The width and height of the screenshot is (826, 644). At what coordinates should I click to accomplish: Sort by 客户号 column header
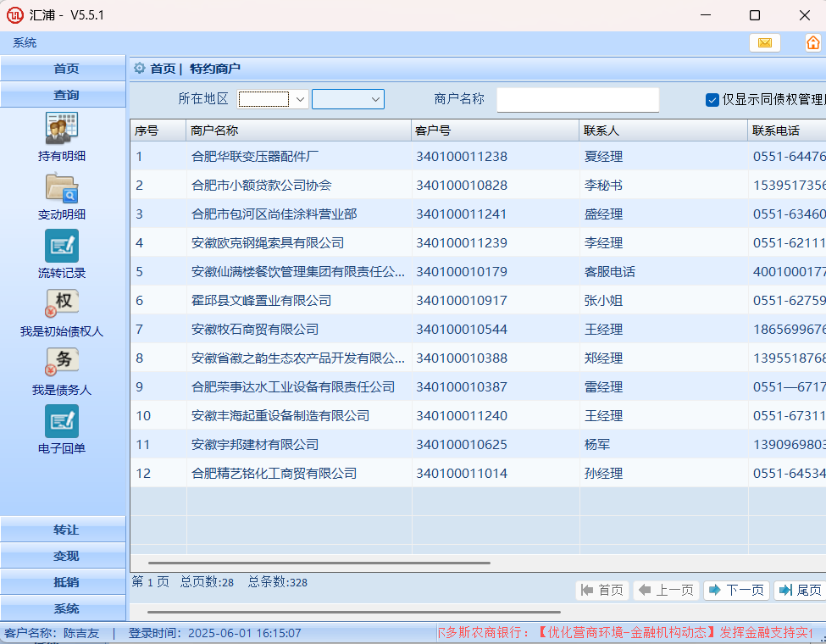coord(495,130)
